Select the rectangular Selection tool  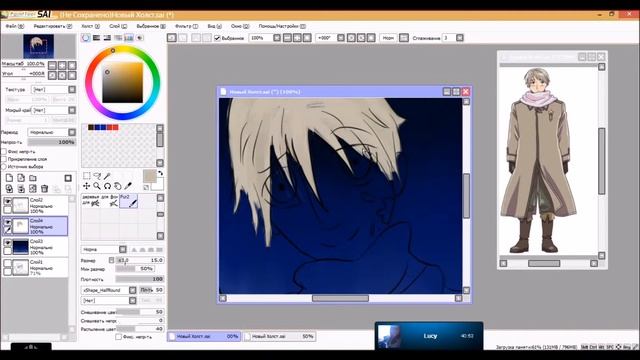point(87,176)
